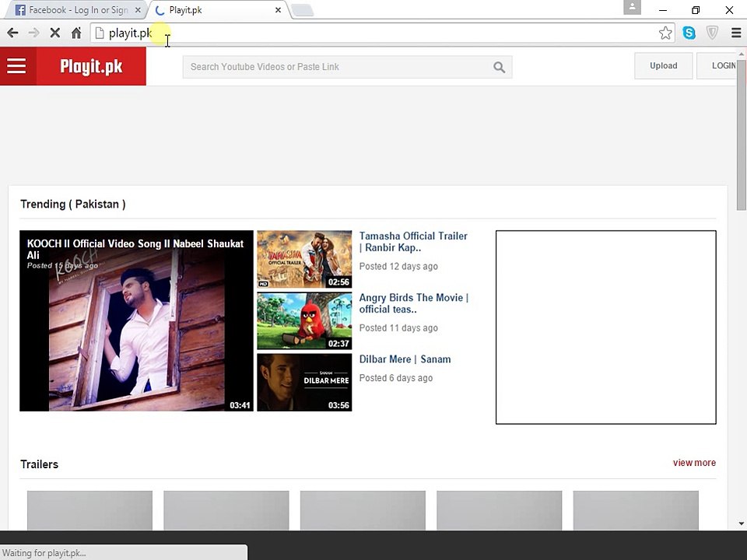Click the shield extension icon
Image resolution: width=747 pixels, height=560 pixels.
(x=712, y=33)
